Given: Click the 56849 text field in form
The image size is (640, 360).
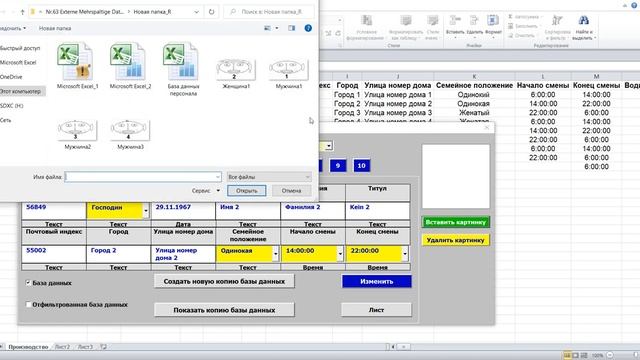Looking at the screenshot, I should click(53, 211).
